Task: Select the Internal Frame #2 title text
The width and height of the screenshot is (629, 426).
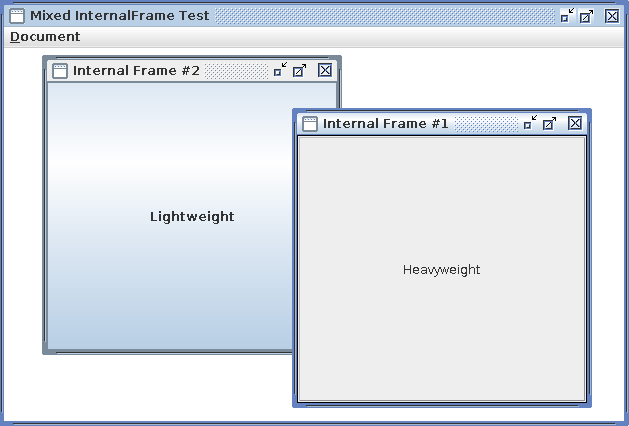Action: pos(136,71)
